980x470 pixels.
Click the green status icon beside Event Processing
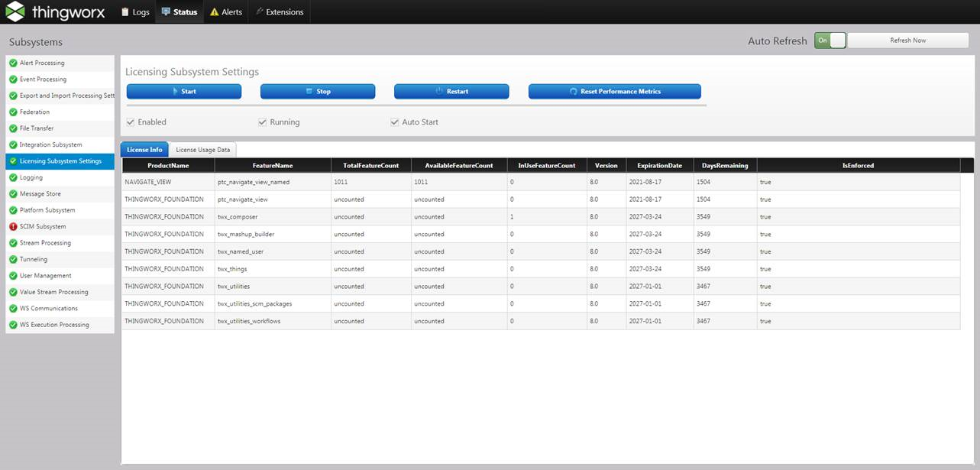[x=13, y=79]
